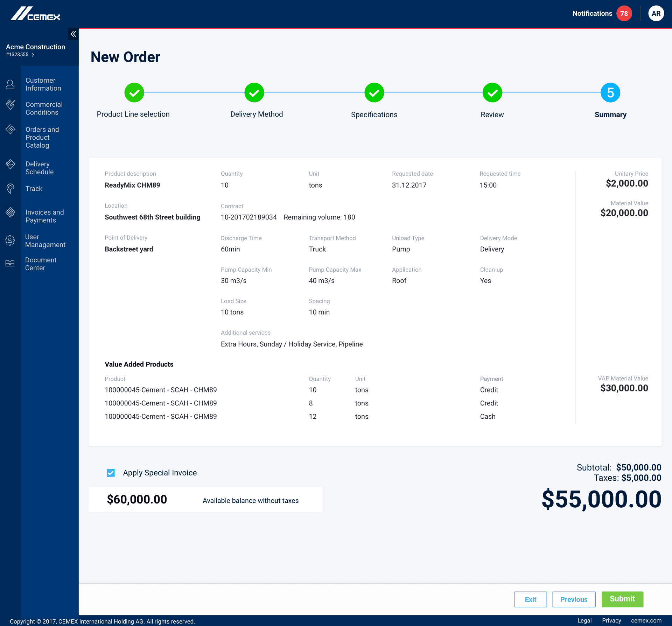This screenshot has width=672, height=626.
Task: Expand account #1323555 details
Action: tap(34, 55)
